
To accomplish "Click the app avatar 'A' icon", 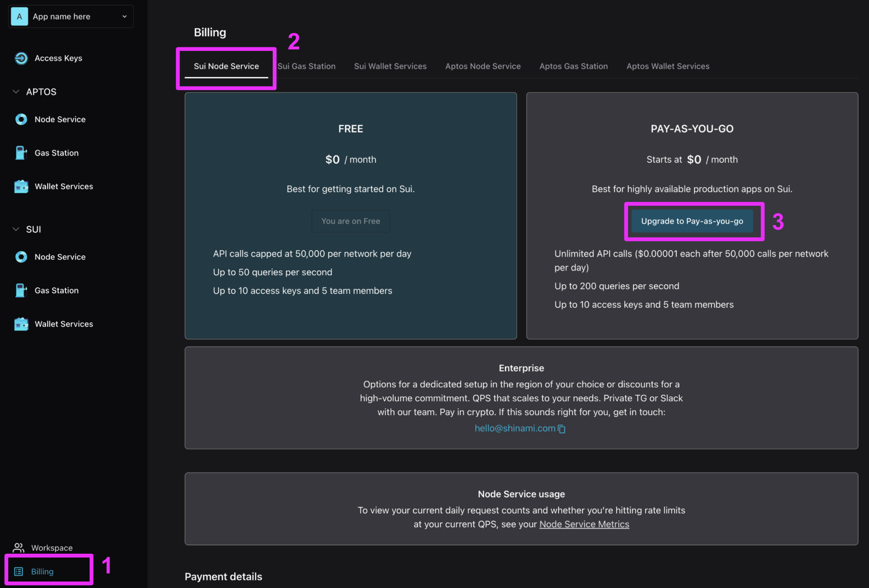I will [20, 16].
